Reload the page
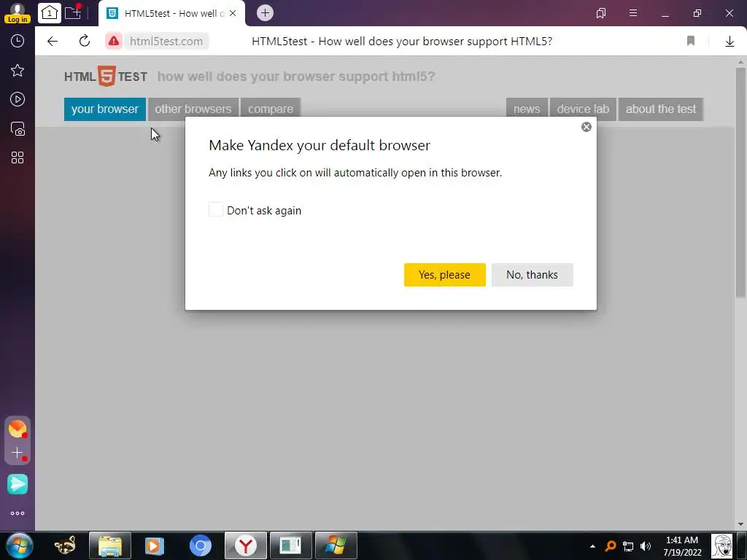 (x=85, y=41)
